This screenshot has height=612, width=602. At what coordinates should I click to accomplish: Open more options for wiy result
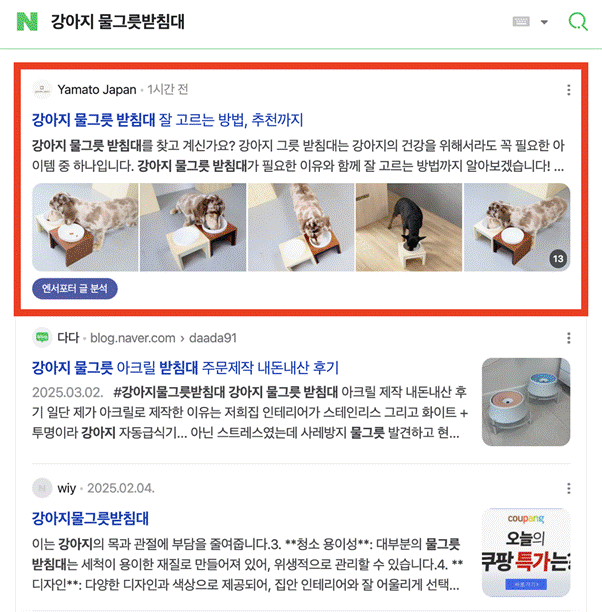568,488
